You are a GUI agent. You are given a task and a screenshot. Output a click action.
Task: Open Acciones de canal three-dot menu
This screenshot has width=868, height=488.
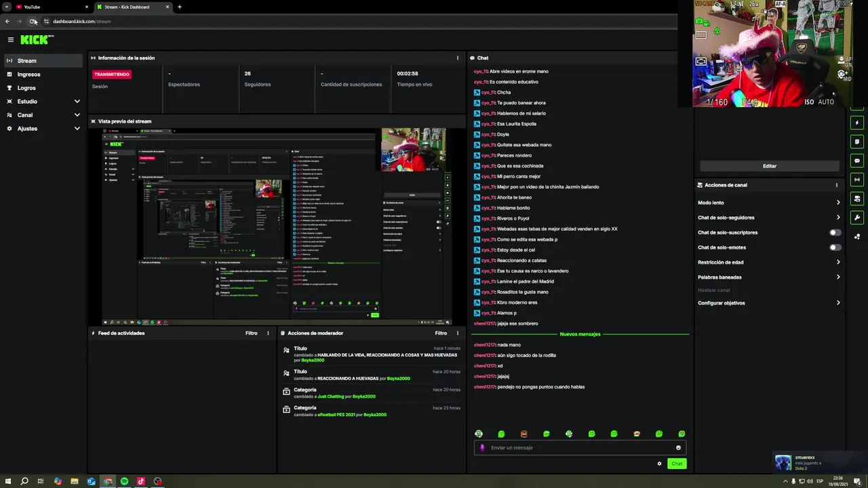click(x=836, y=185)
